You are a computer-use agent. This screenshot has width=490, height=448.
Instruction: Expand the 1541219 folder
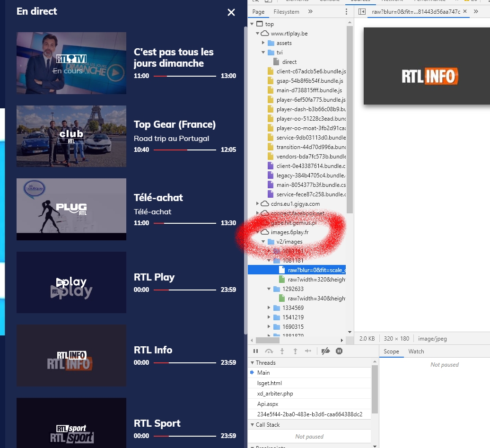[x=269, y=317]
